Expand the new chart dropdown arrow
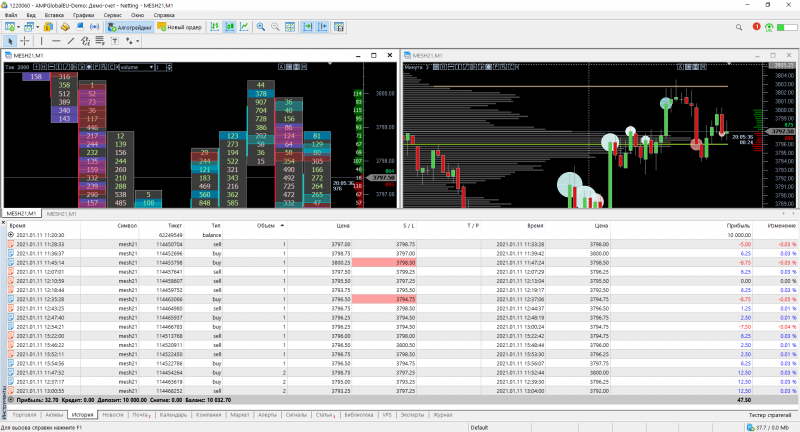Image resolution: width=800 pixels, height=432 pixels. click(18, 27)
